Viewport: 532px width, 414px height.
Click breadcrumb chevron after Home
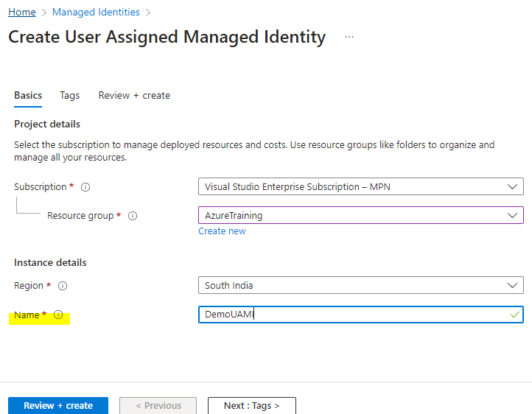click(44, 13)
